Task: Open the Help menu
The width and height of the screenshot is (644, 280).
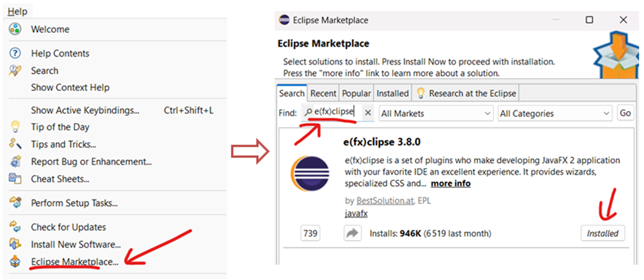Action: pos(18,11)
